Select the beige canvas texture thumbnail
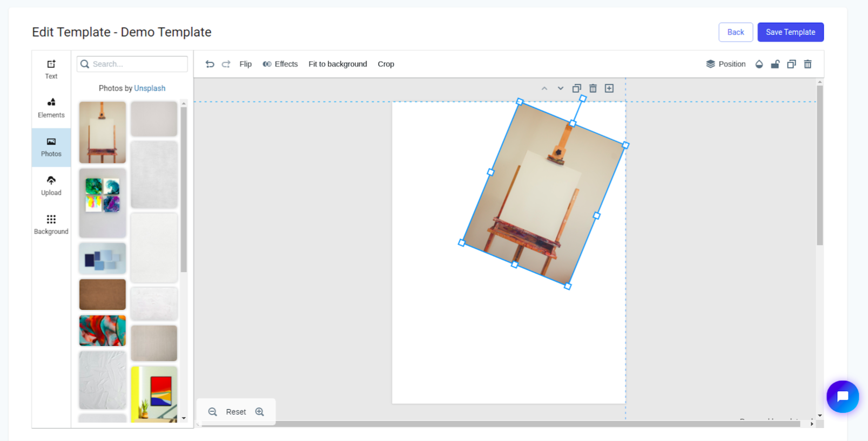 154,343
